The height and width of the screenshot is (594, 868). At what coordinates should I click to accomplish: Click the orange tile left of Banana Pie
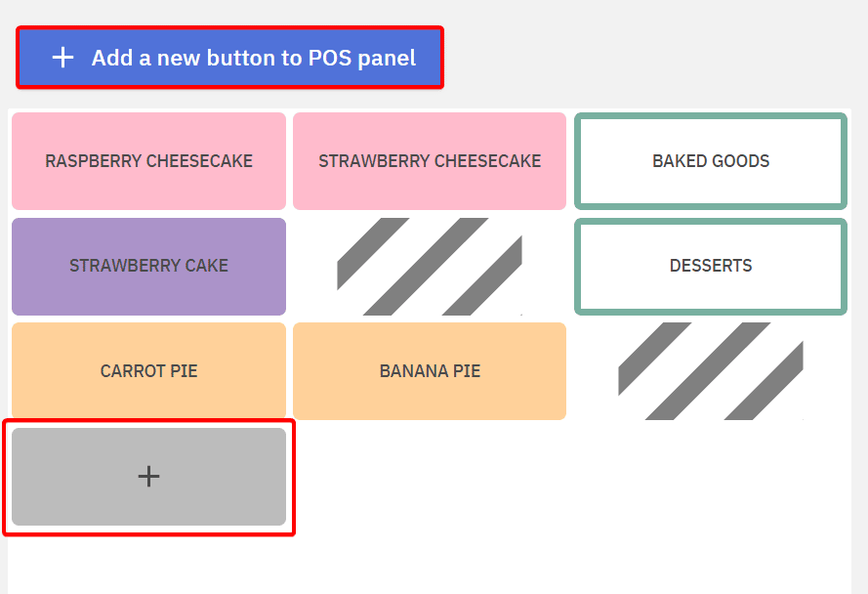pyautogui.click(x=148, y=371)
